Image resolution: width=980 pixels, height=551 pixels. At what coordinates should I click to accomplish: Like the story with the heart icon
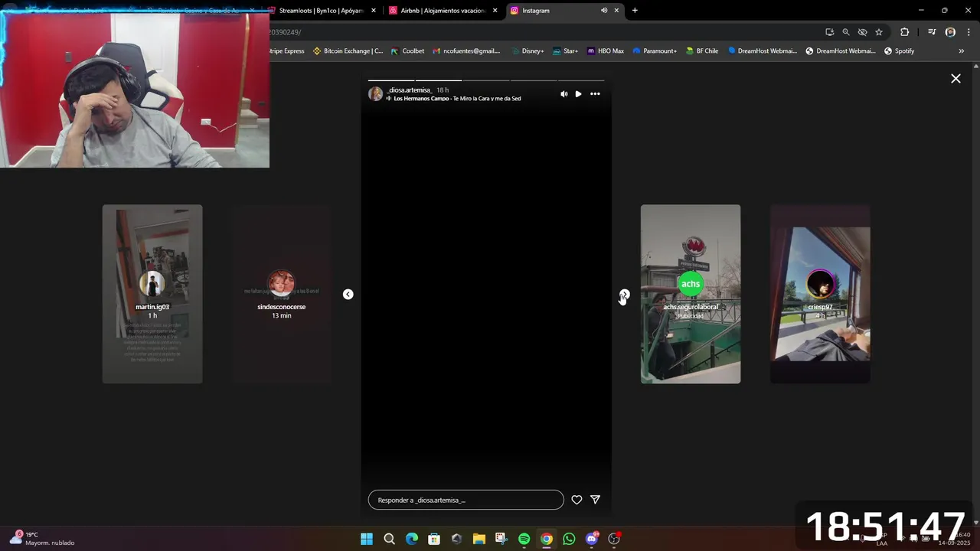click(x=577, y=500)
